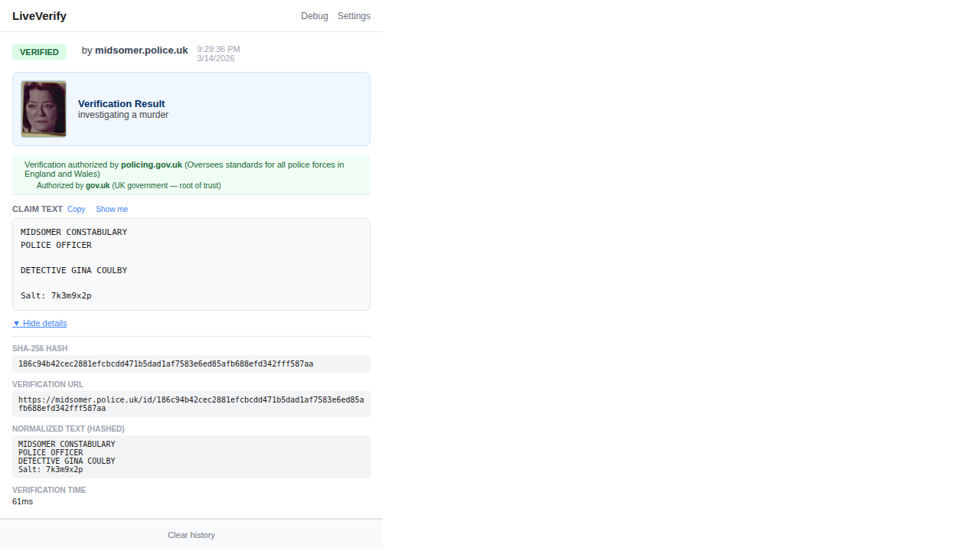View Gina Coulby's photo thumbnail
The image size is (980, 551).
[44, 109]
